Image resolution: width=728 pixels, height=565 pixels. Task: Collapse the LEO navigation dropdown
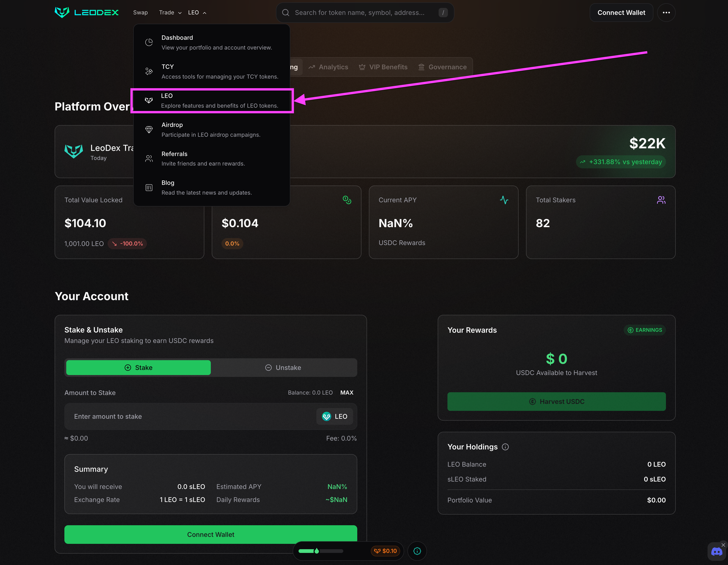[x=197, y=13]
